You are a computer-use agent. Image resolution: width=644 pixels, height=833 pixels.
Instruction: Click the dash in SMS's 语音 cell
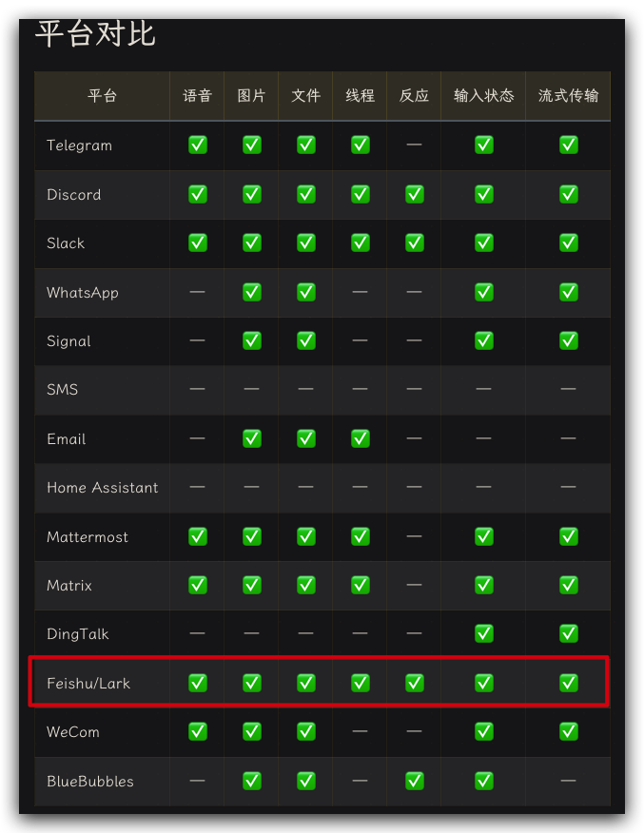[x=198, y=389]
